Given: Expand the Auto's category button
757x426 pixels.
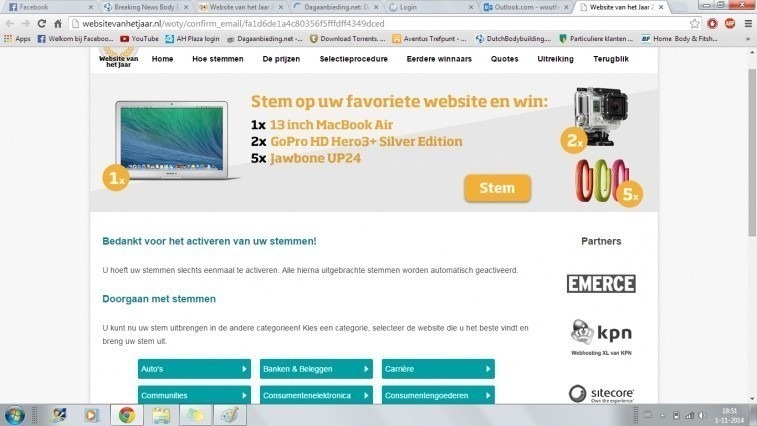Looking at the screenshot, I should click(x=194, y=369).
